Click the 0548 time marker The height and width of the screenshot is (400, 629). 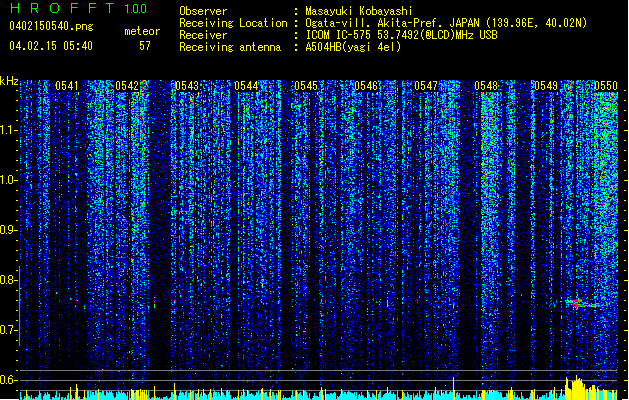pos(486,86)
